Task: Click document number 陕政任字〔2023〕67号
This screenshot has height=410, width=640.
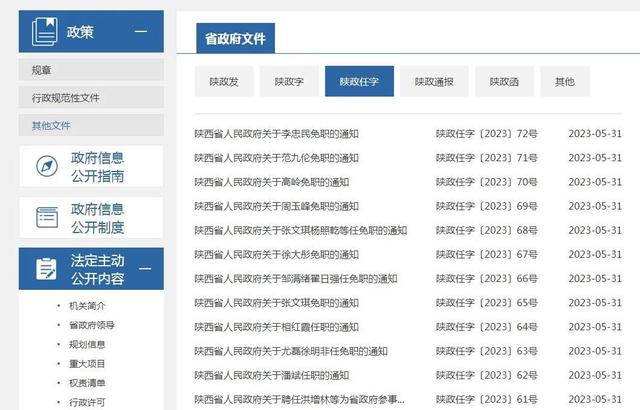Action: click(x=487, y=255)
